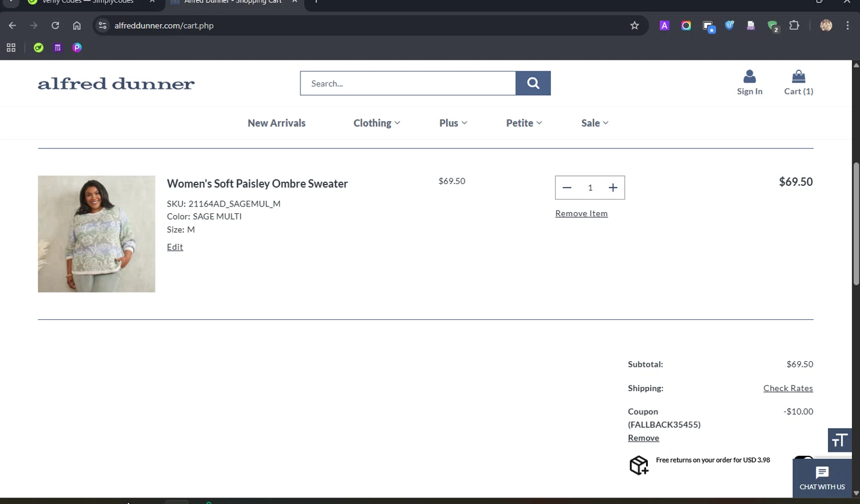Go to New Arrivals
Screen dimensions: 860x504
pos(276,123)
